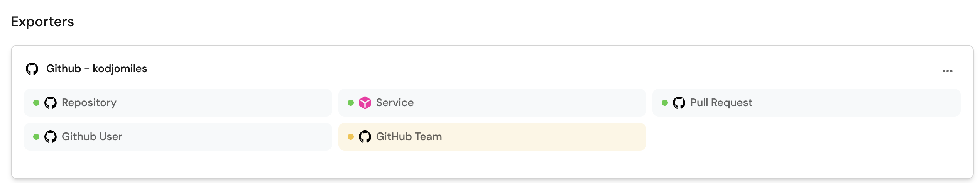The width and height of the screenshot is (980, 183).
Task: Click the GitHub icon next to Repository
Action: 51,103
